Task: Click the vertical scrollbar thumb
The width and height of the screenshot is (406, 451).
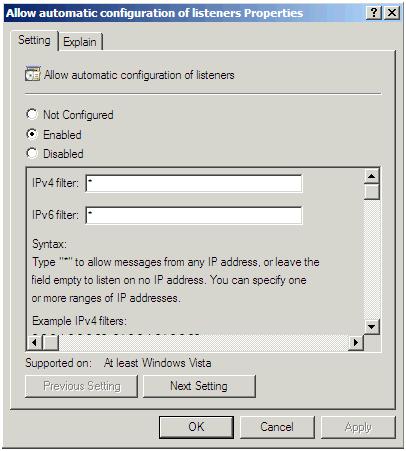Action: click(372, 192)
